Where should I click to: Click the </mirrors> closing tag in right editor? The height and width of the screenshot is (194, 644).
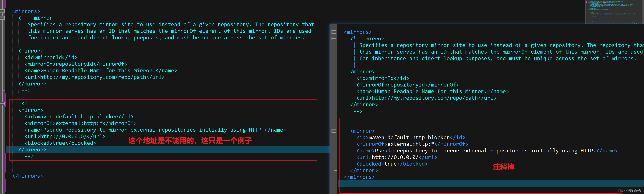tap(359, 177)
